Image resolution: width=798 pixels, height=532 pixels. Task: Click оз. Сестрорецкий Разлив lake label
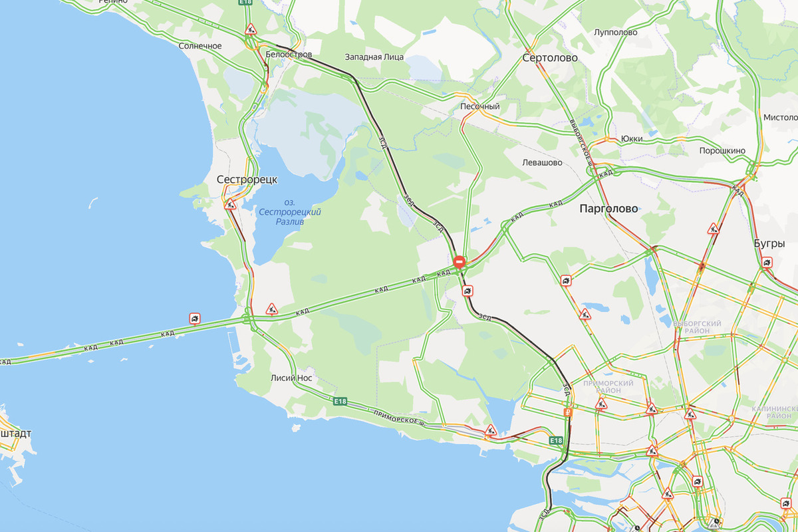[x=289, y=211]
